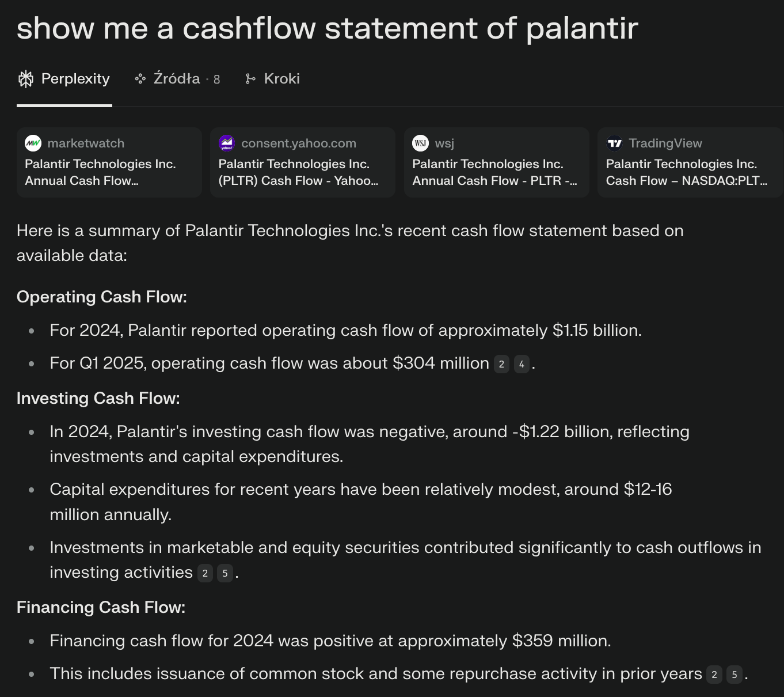The width and height of the screenshot is (784, 697).
Task: Open the Źródła tab with 8 sources
Action: point(177,79)
